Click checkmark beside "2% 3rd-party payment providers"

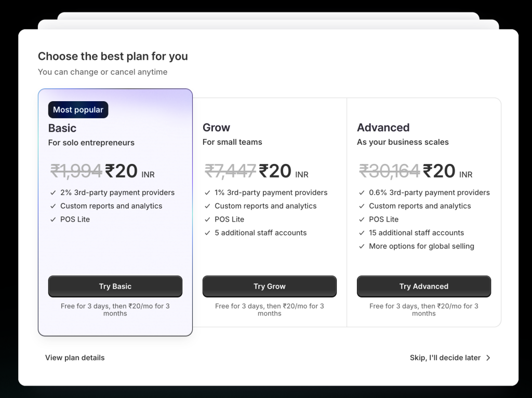pos(52,193)
